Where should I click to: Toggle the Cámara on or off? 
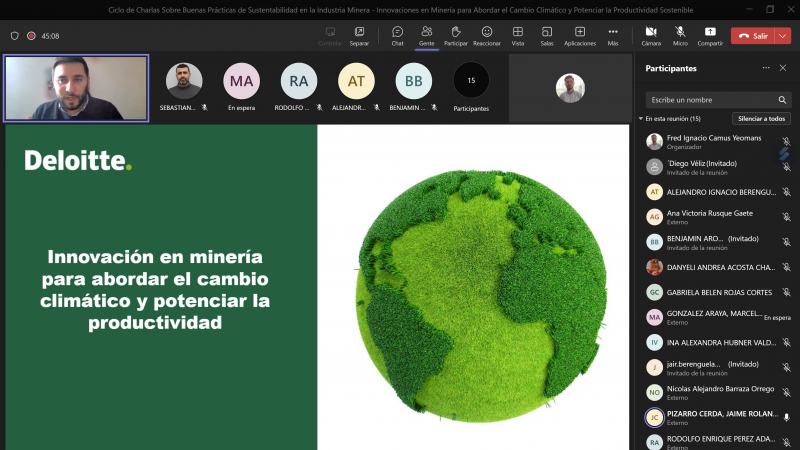(651, 36)
